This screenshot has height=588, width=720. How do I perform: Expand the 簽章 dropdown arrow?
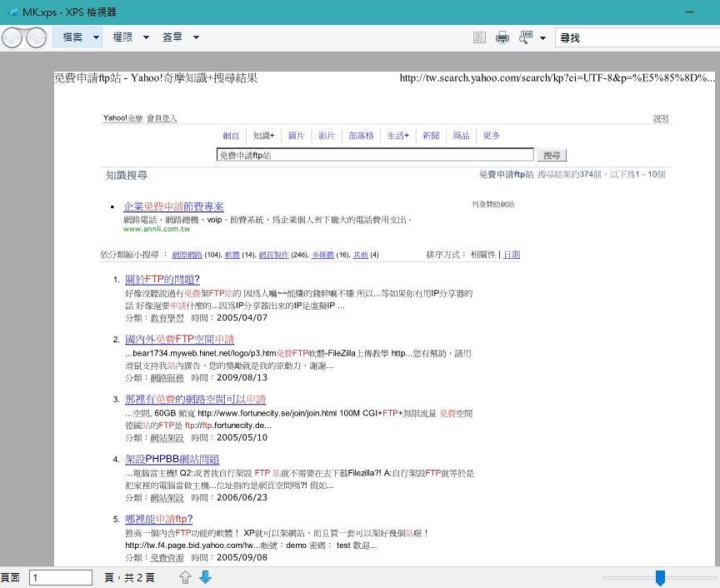[196, 37]
